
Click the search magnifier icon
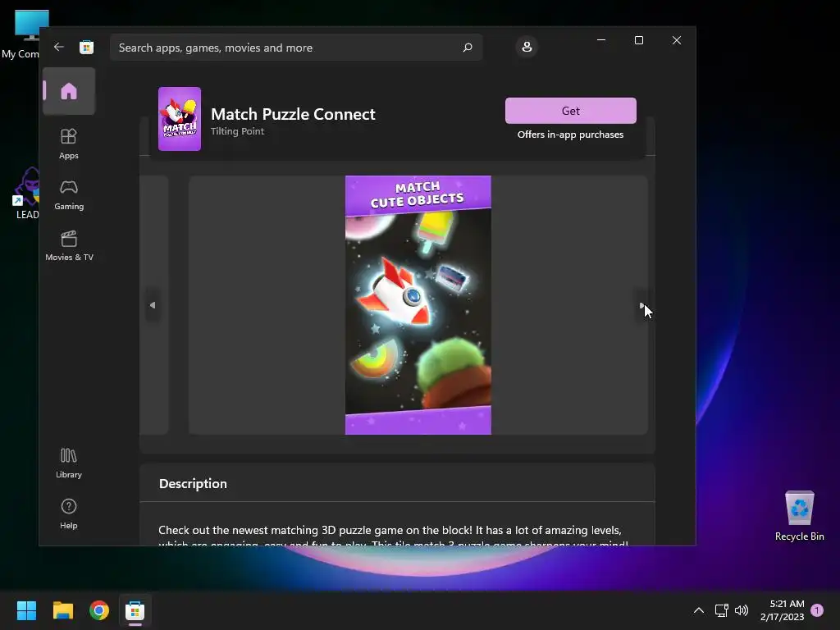click(x=467, y=48)
